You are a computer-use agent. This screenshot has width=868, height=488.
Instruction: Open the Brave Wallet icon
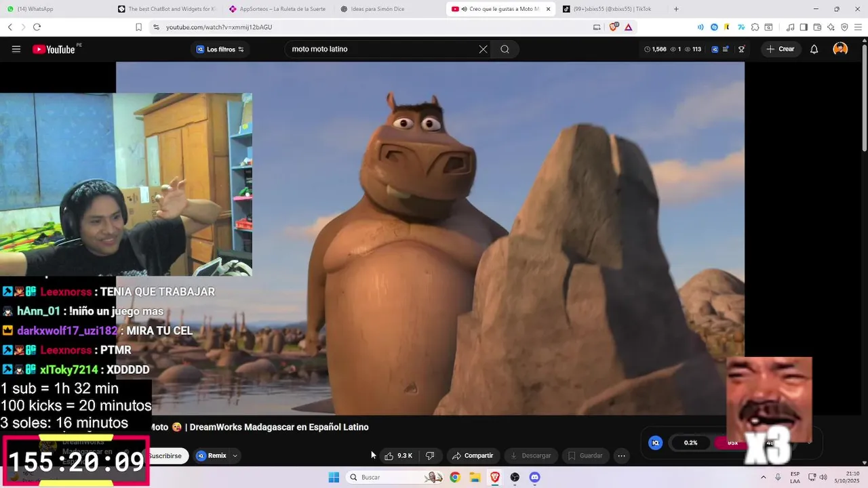[x=817, y=27]
